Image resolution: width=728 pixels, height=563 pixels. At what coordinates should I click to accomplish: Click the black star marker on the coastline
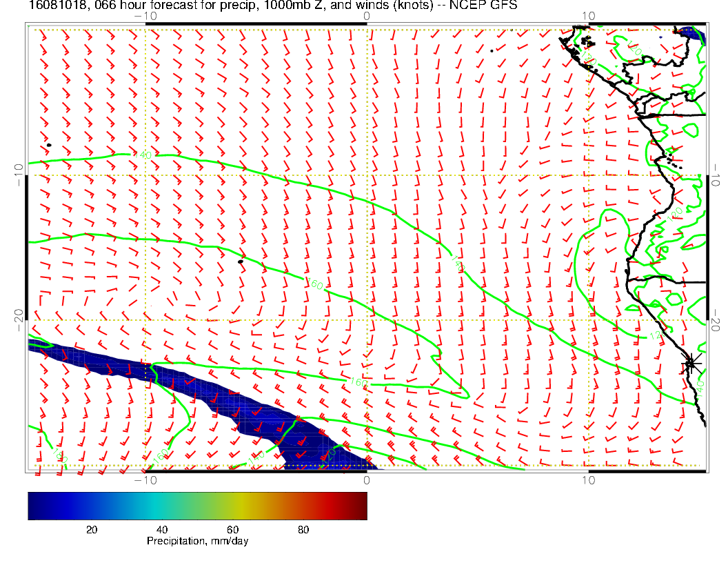tap(691, 363)
